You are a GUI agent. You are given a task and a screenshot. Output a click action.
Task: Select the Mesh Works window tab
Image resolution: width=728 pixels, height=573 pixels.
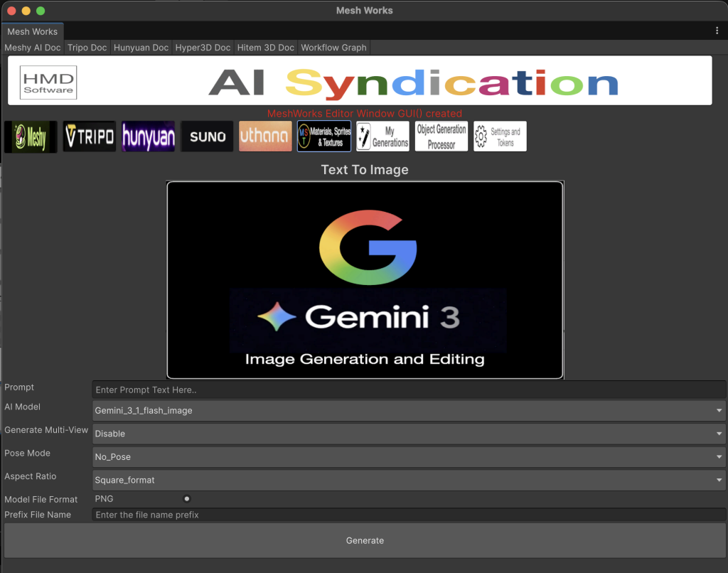[x=33, y=31]
